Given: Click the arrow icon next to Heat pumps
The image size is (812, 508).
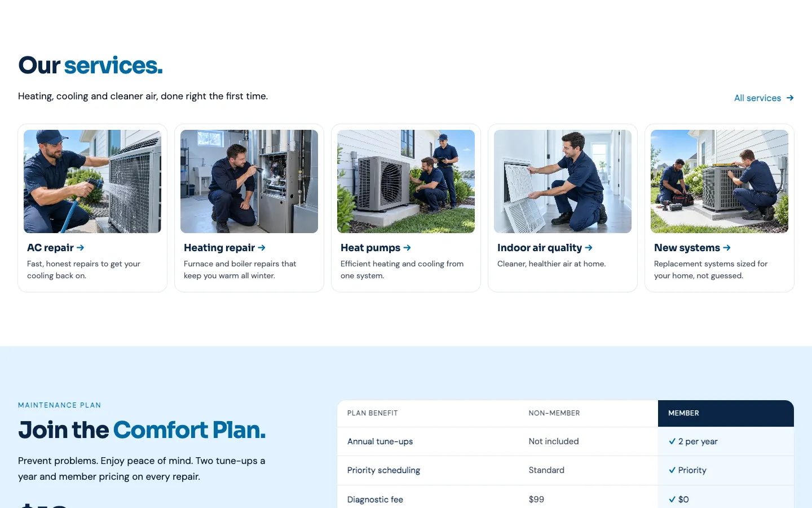Looking at the screenshot, I should click(x=407, y=248).
